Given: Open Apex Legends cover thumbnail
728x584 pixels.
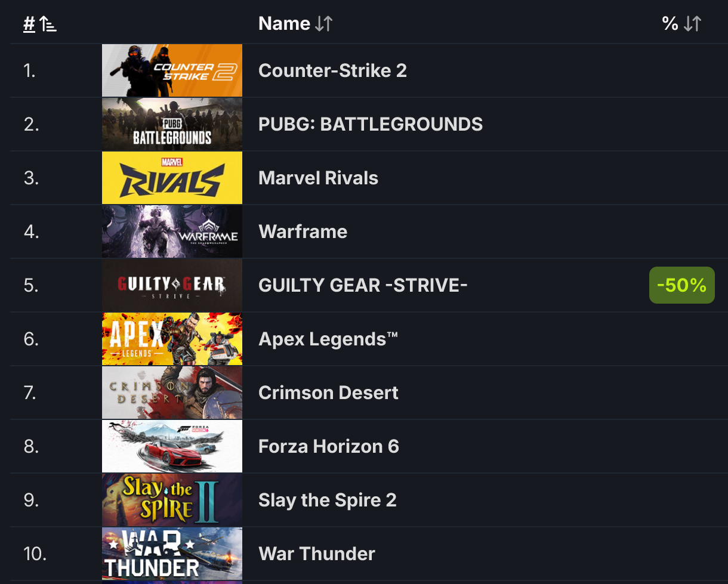Looking at the screenshot, I should (x=172, y=339).
